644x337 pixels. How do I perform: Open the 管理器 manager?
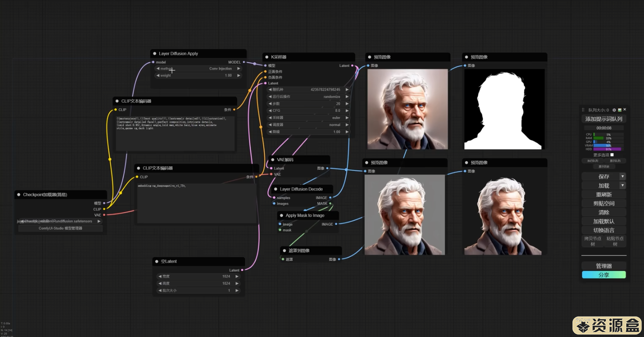click(x=604, y=266)
